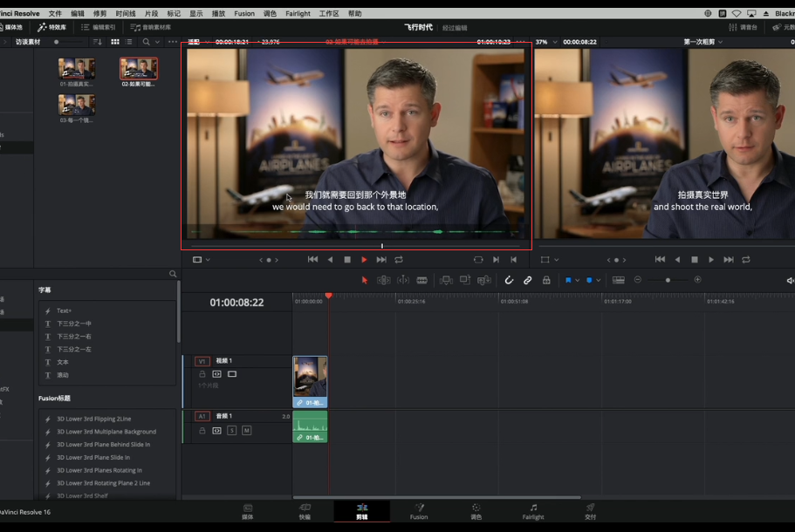The width and height of the screenshot is (795, 532).
Task: Open the flag color dropdown arrow
Action: 577,280
